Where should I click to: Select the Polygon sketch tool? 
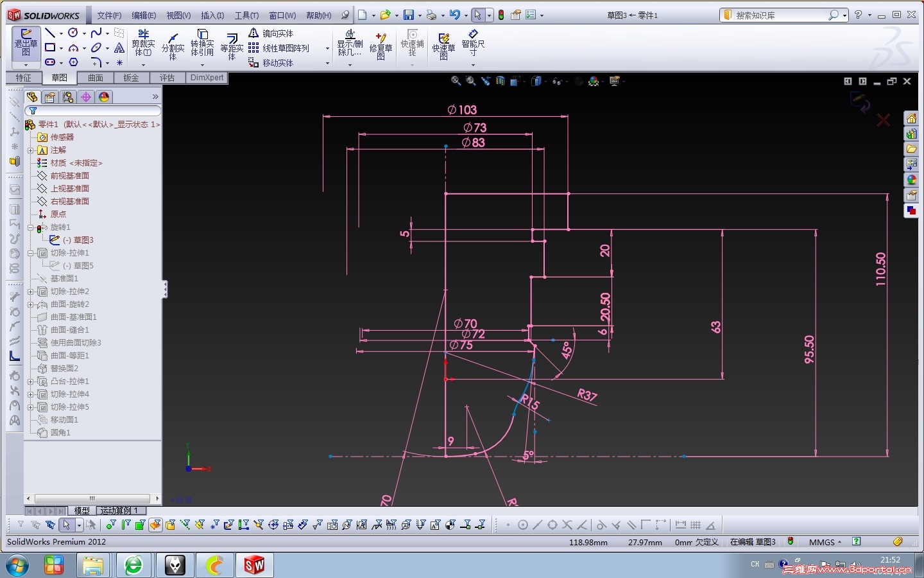pyautogui.click(x=73, y=62)
